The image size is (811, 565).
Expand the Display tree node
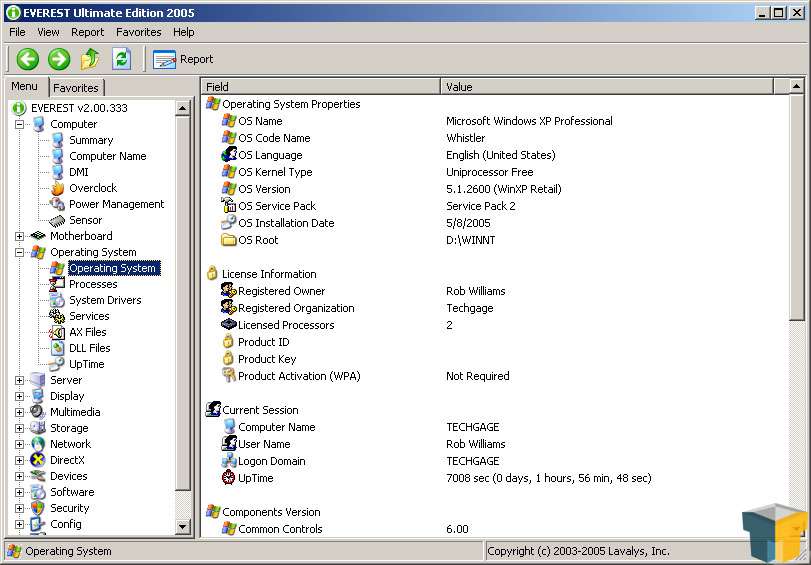point(19,396)
